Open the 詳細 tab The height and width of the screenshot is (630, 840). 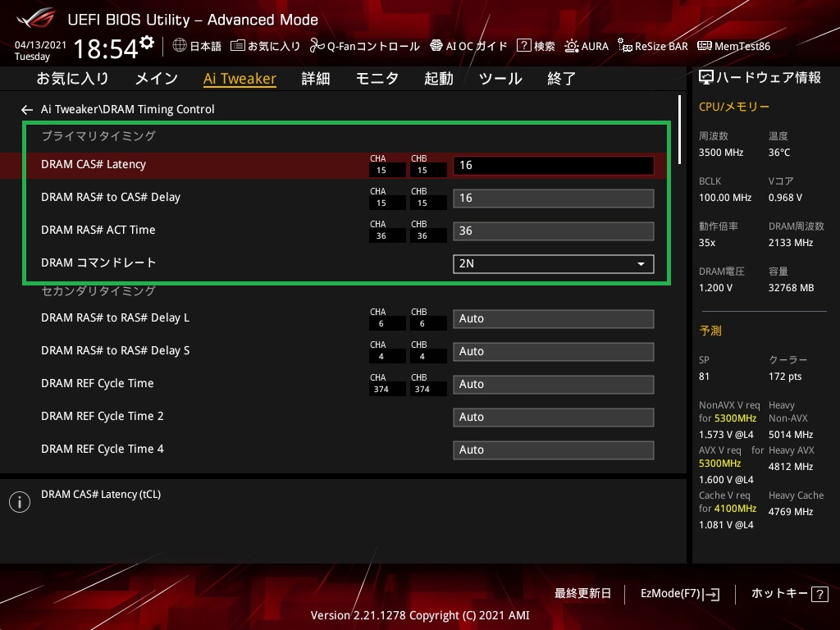coord(316,79)
